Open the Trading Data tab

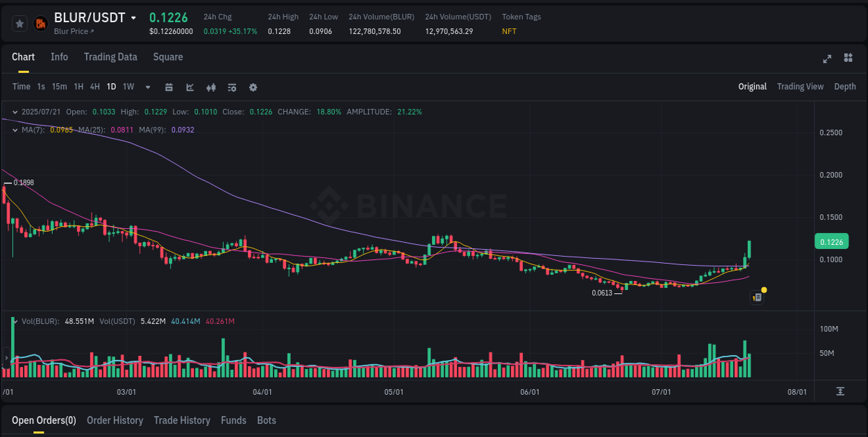(110, 57)
